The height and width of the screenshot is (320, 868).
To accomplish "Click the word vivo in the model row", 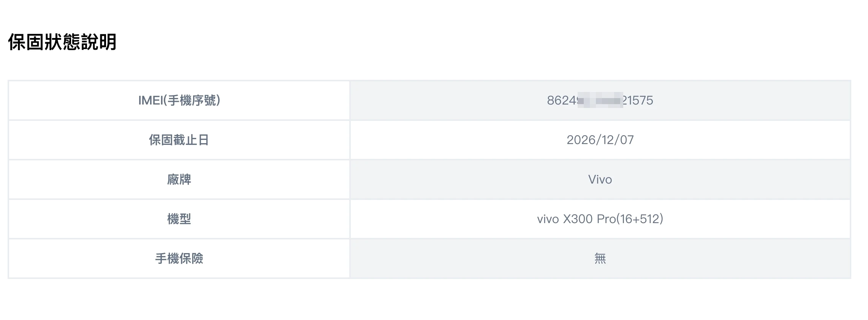I will 548,219.
